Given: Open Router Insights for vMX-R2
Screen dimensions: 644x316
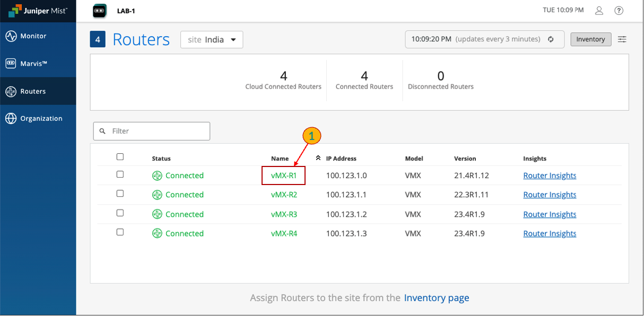Looking at the screenshot, I should point(550,195).
